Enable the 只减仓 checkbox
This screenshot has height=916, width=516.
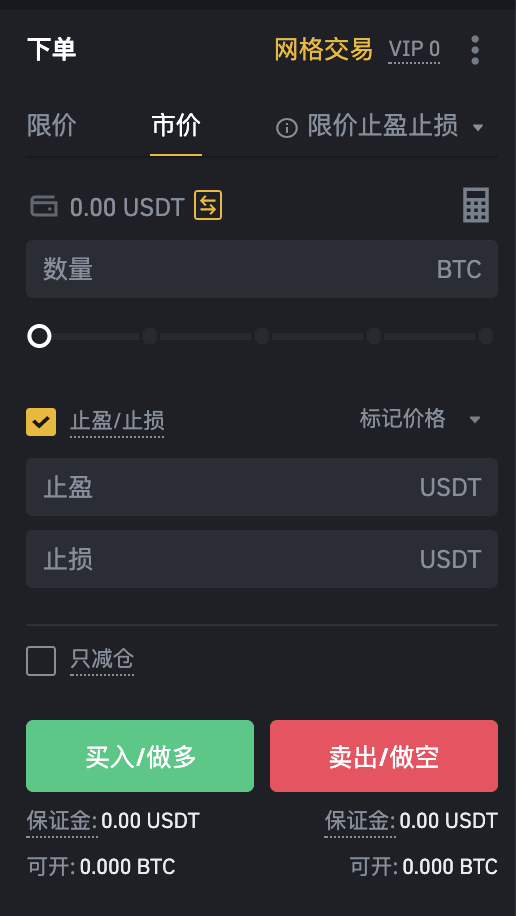click(x=41, y=661)
